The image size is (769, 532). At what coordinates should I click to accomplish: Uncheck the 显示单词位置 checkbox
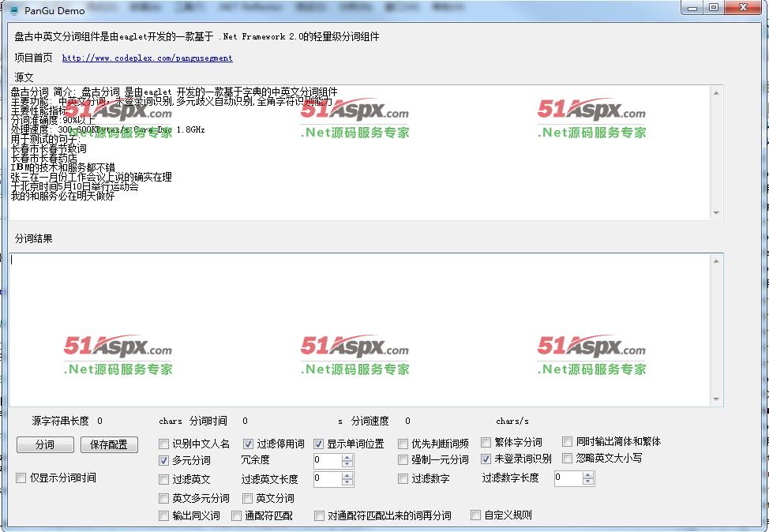(x=319, y=444)
